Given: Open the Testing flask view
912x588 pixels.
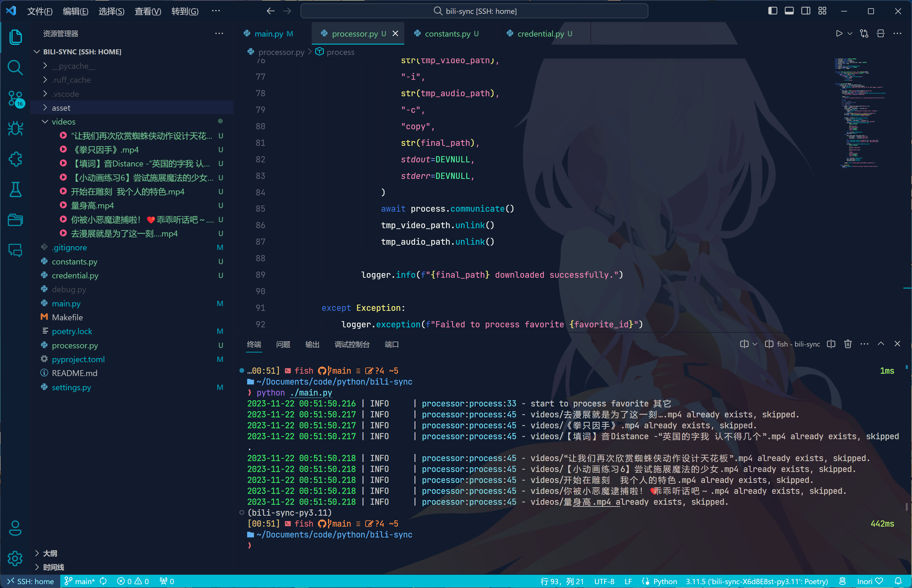Looking at the screenshot, I should (15, 190).
